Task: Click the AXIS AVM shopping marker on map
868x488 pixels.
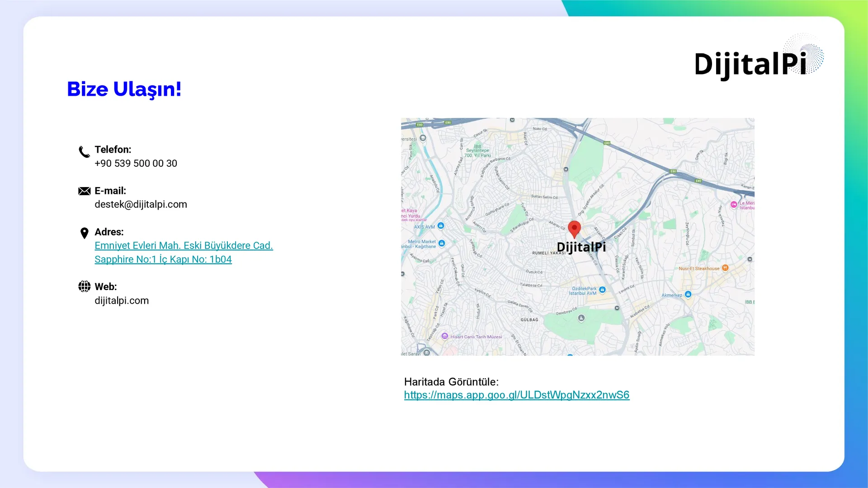Action: [441, 226]
